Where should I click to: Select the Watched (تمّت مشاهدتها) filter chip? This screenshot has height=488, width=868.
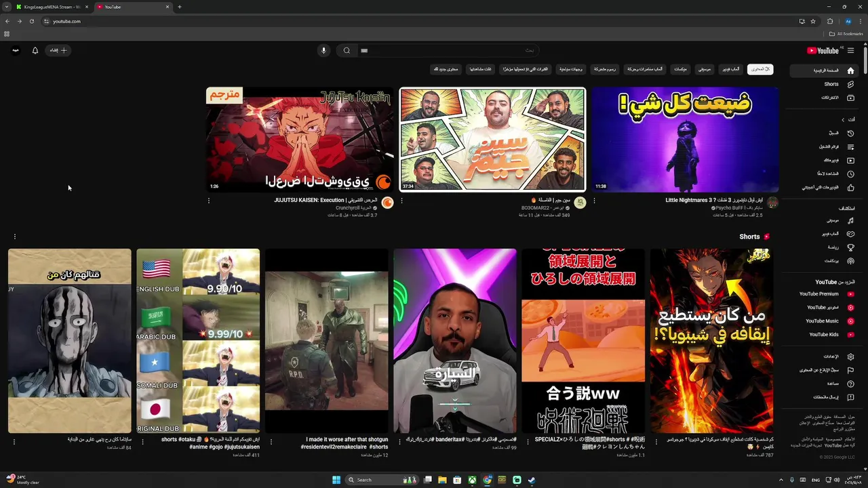pos(480,69)
